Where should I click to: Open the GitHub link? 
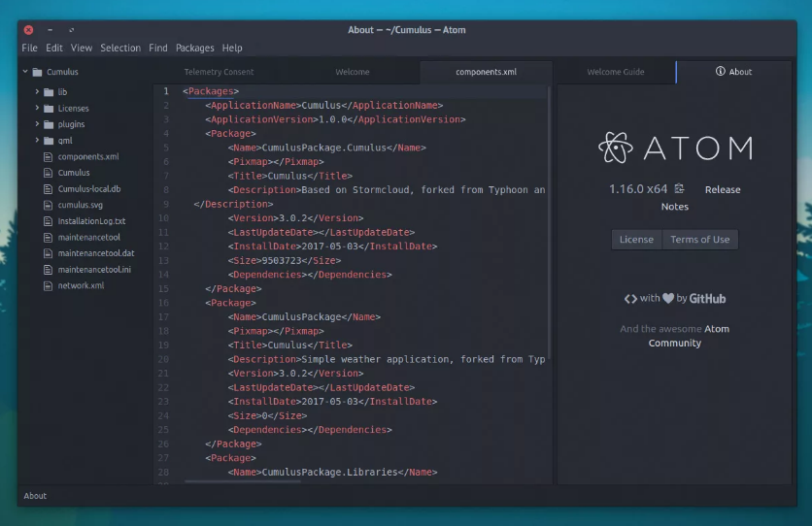[x=707, y=299]
